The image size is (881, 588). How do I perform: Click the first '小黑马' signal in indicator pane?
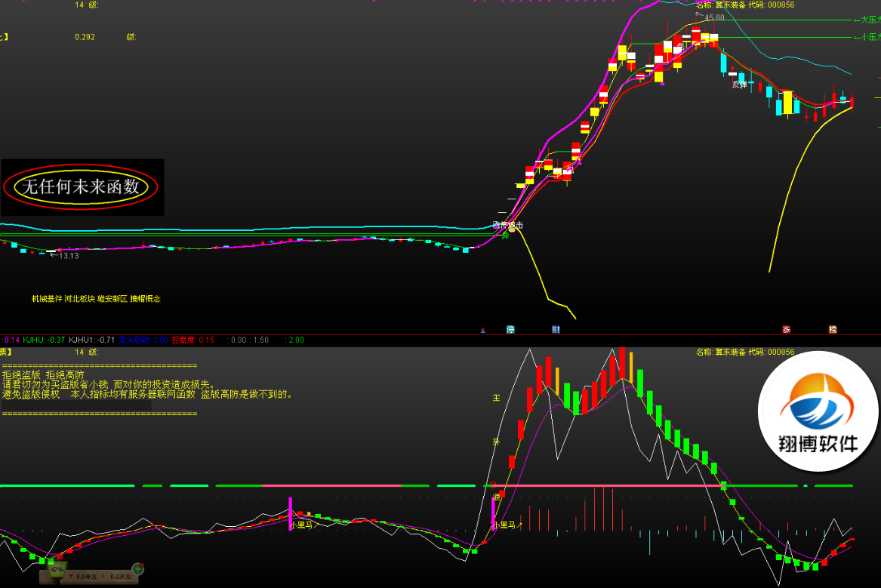point(304,525)
